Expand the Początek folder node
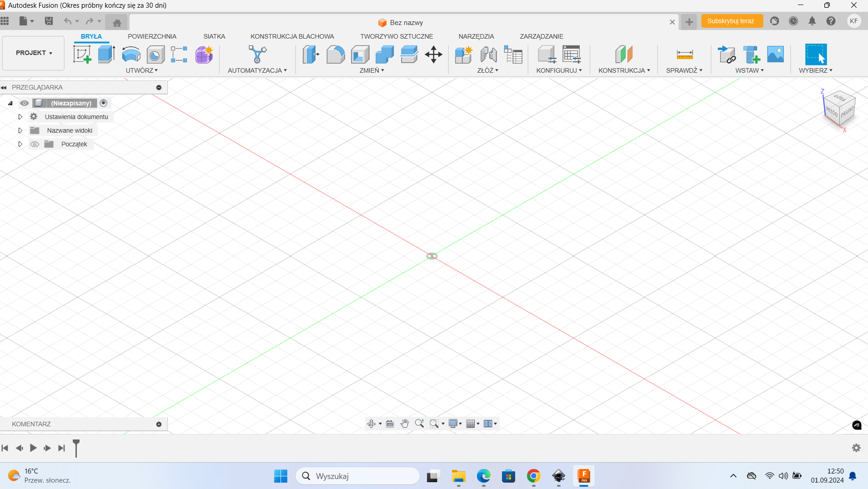 pyautogui.click(x=20, y=144)
